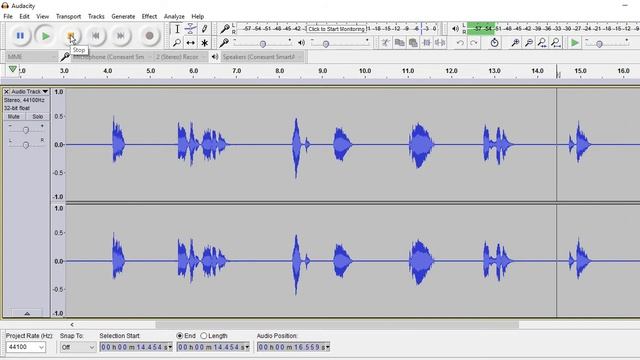Collapse the track with the bottom arrow
640x360 pixels.
coord(27,313)
